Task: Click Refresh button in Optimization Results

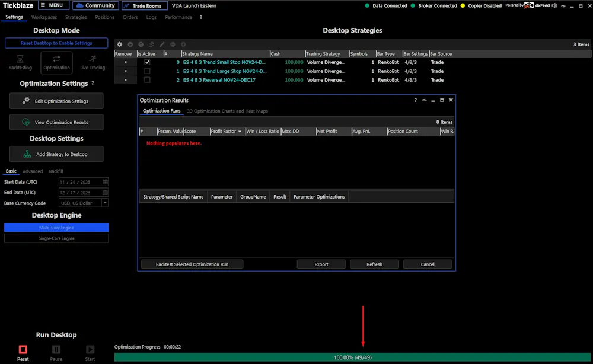Action: point(374,264)
